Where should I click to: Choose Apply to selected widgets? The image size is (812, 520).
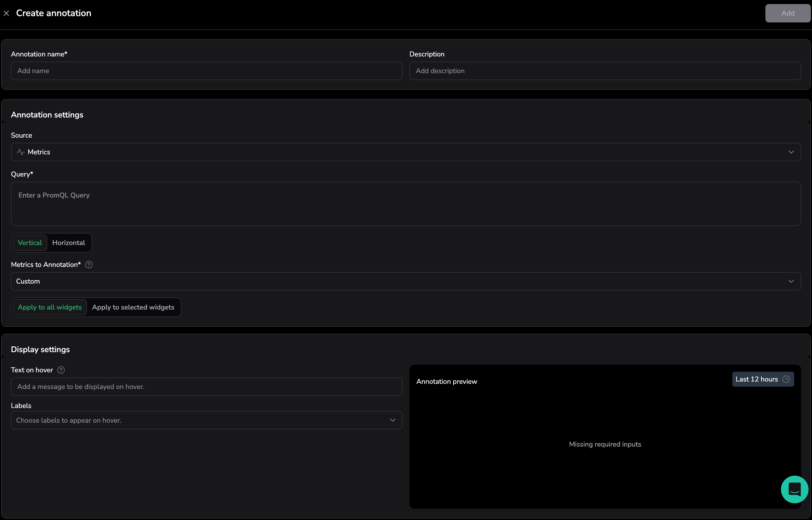tap(133, 307)
